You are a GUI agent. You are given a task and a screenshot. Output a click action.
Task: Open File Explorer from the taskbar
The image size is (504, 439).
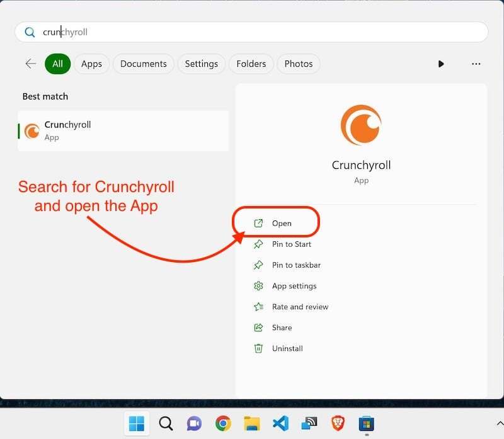pos(252,424)
